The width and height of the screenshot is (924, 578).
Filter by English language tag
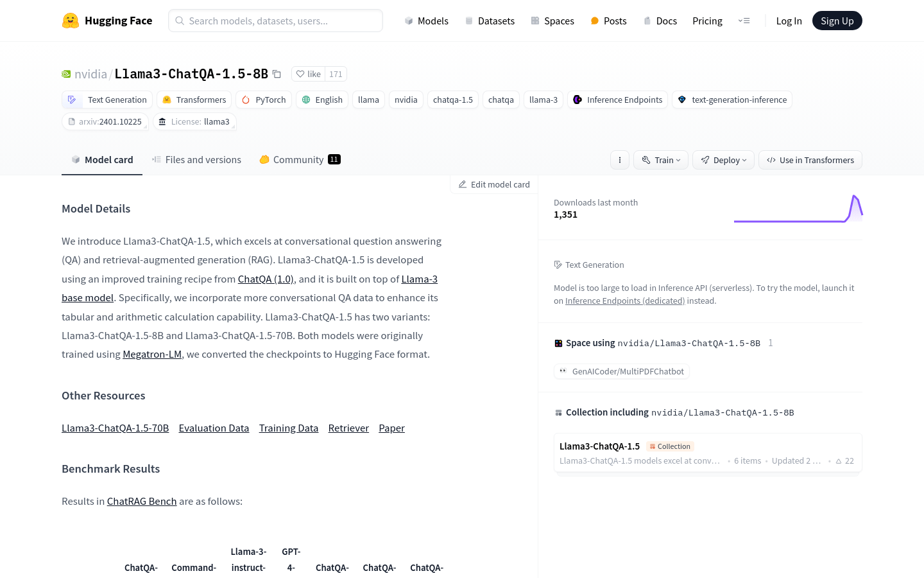click(x=322, y=100)
